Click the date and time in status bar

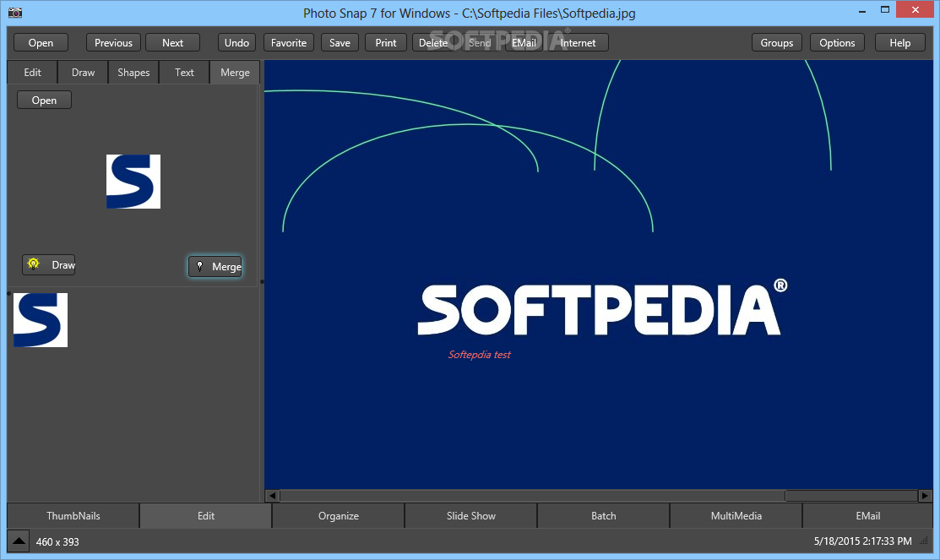coord(862,541)
